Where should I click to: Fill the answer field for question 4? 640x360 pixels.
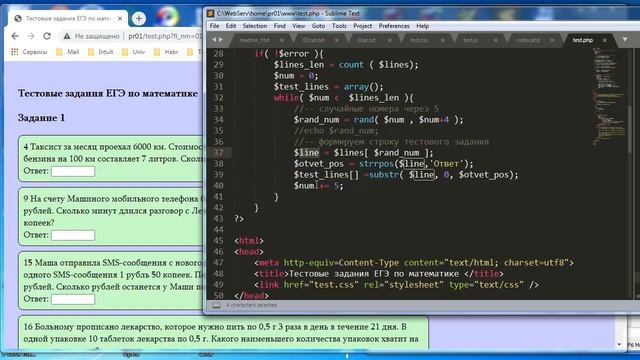(x=73, y=171)
